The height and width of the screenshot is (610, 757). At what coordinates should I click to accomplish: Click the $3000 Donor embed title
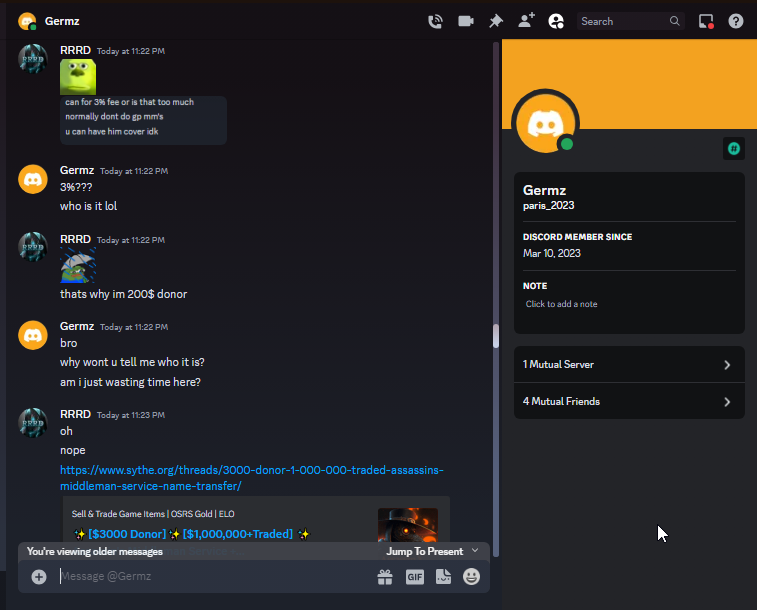190,534
